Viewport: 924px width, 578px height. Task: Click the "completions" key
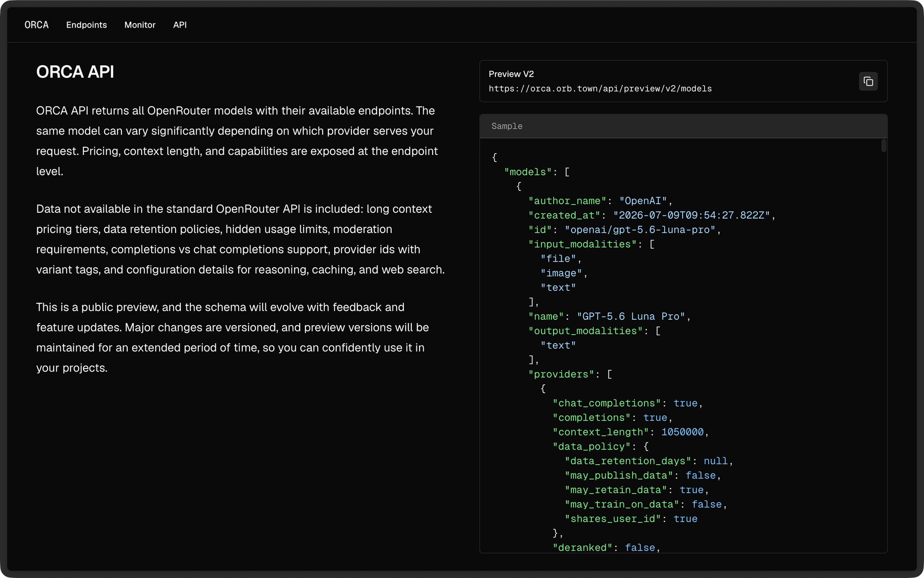(591, 418)
